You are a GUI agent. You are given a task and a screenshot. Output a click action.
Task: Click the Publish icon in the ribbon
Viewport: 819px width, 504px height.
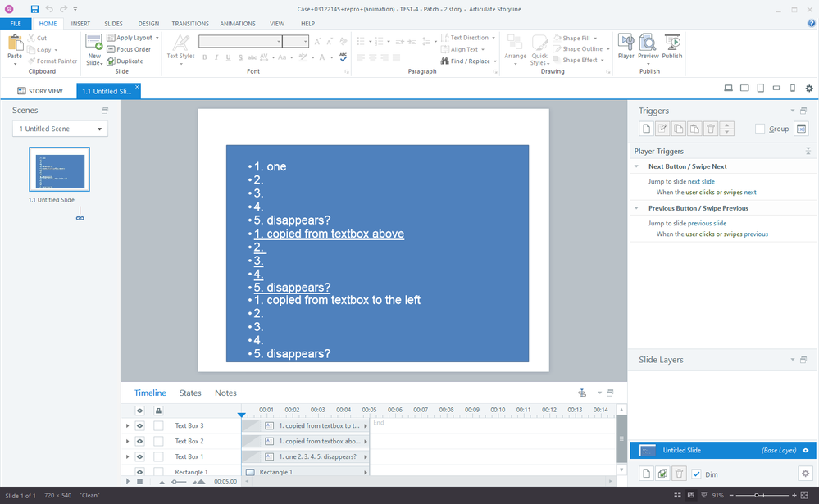[672, 46]
